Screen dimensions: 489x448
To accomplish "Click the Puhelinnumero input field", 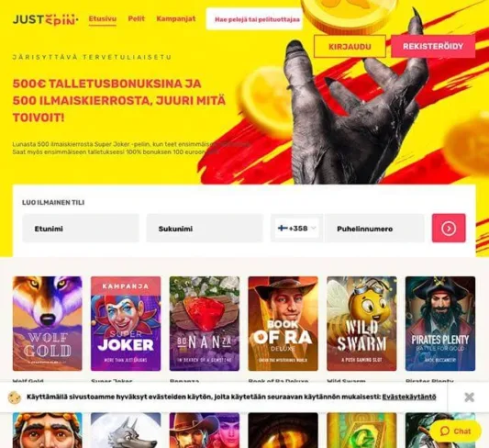I will click(x=374, y=229).
